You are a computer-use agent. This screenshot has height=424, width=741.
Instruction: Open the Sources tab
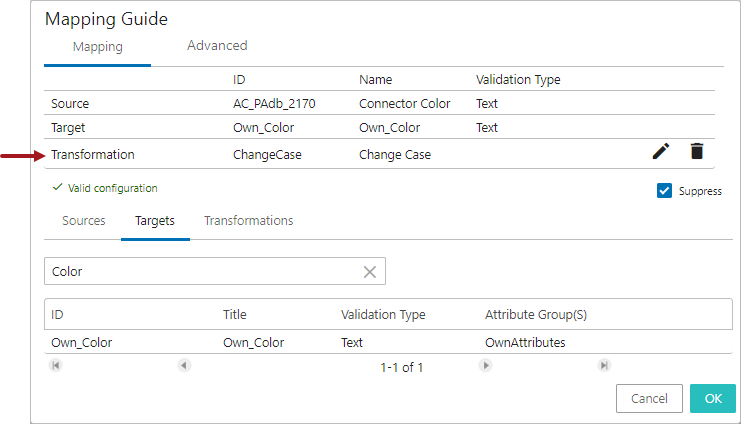point(84,221)
